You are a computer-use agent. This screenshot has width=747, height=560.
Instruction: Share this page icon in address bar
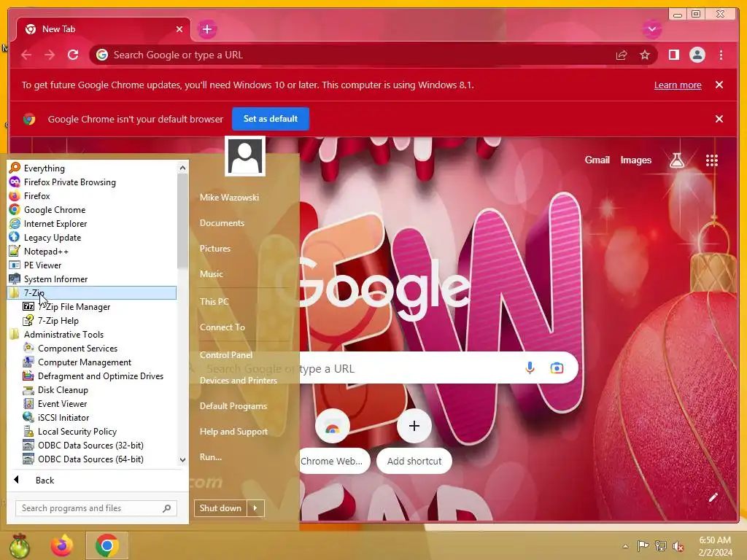622,55
